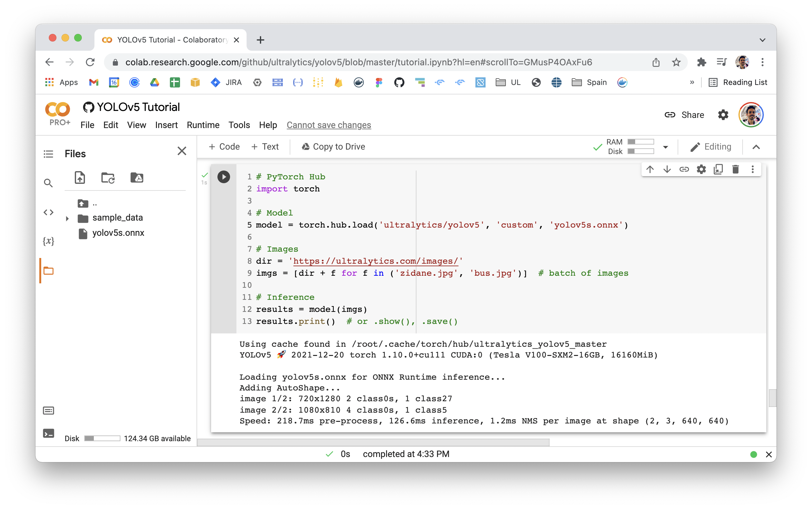Screen dimensions: 812x509
Task: Open the Tools menu
Action: point(239,125)
